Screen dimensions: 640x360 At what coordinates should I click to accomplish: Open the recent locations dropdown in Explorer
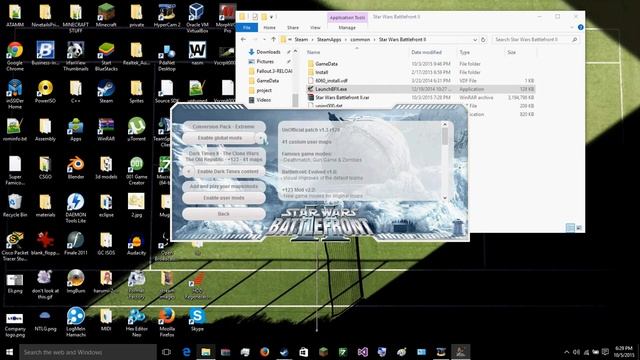(264, 40)
